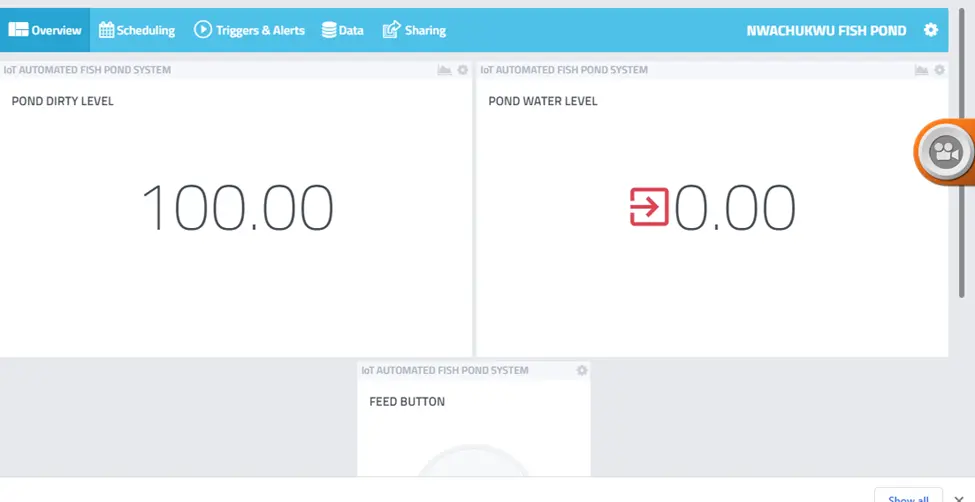
Task: Click the Feed Button widget's header title
Action: (x=445, y=370)
